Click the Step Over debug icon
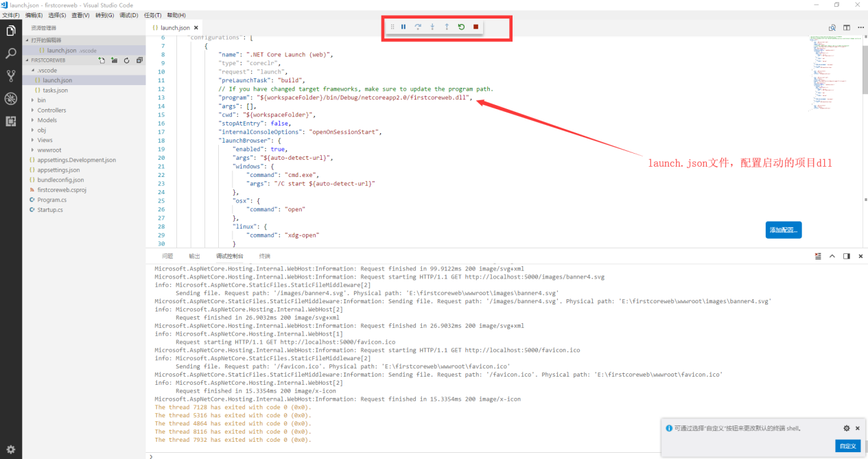This screenshot has height=459, width=868. click(x=418, y=27)
